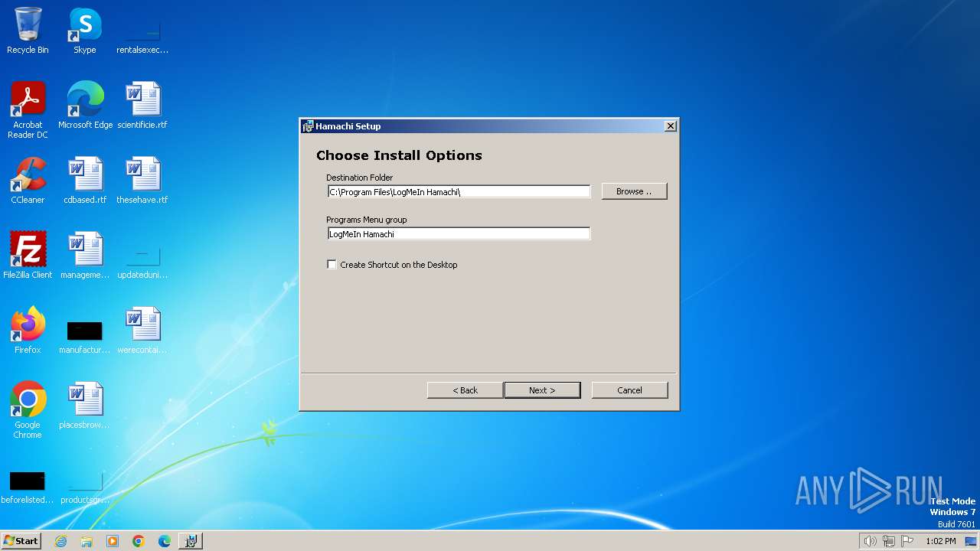Close the Hamachi Setup window
This screenshot has width=980, height=551.
coord(671,126)
